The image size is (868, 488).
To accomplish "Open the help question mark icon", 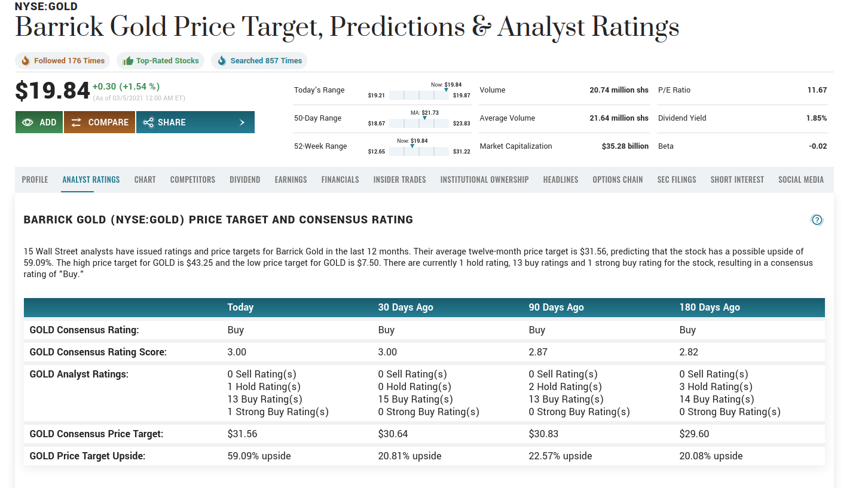I will tap(817, 220).
